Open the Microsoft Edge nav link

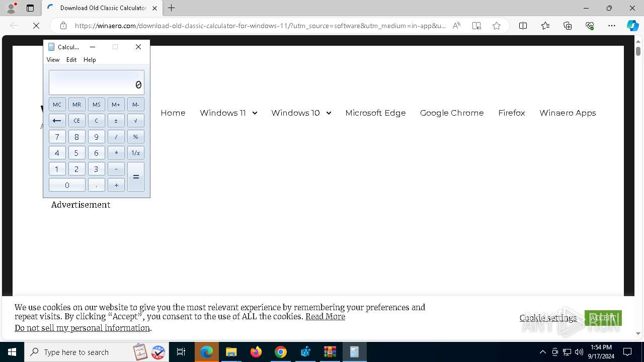(375, 113)
